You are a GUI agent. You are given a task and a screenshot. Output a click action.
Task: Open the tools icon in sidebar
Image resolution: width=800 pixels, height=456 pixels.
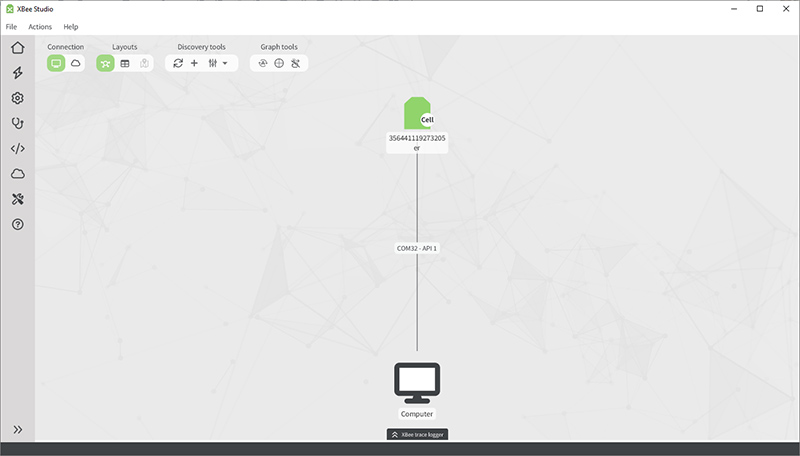tap(17, 199)
